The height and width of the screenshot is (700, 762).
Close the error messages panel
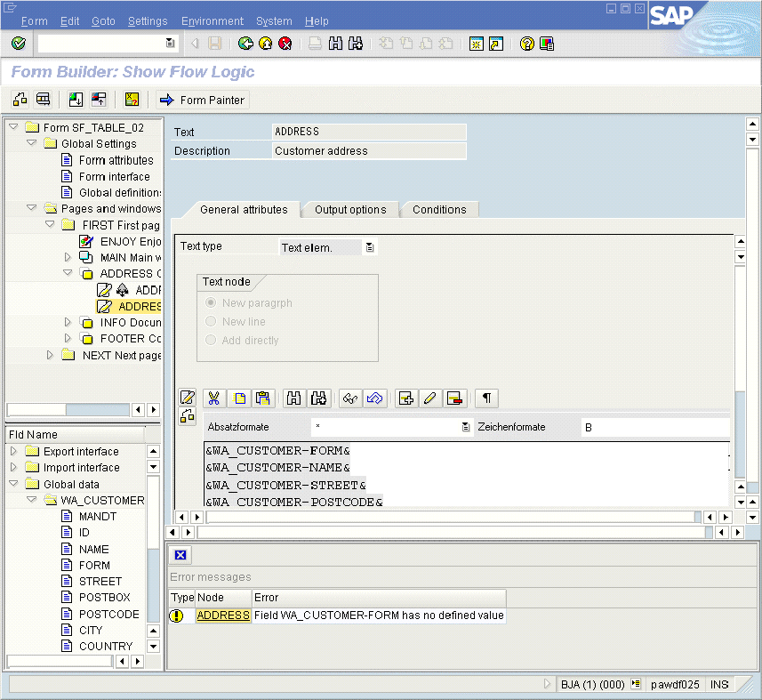180,555
